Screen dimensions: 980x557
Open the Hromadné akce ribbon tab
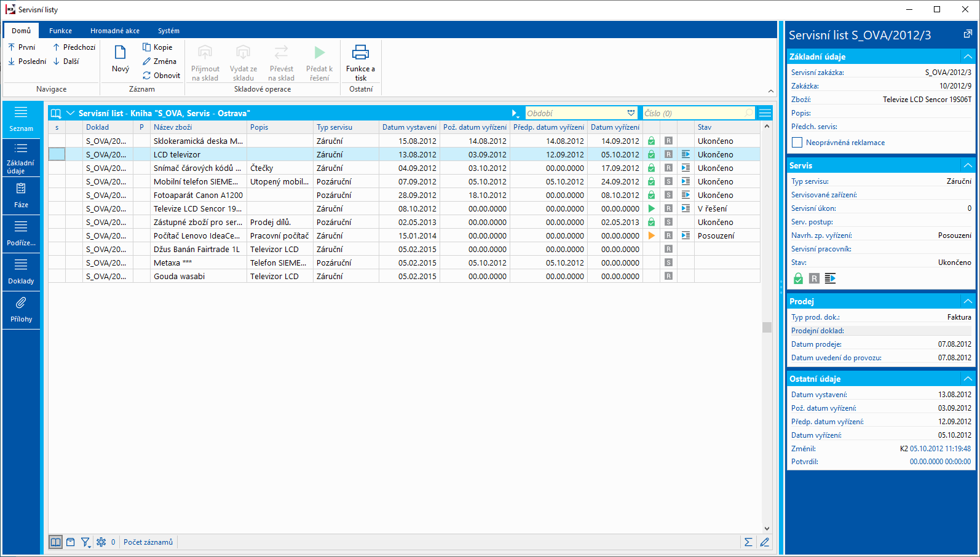tap(115, 31)
